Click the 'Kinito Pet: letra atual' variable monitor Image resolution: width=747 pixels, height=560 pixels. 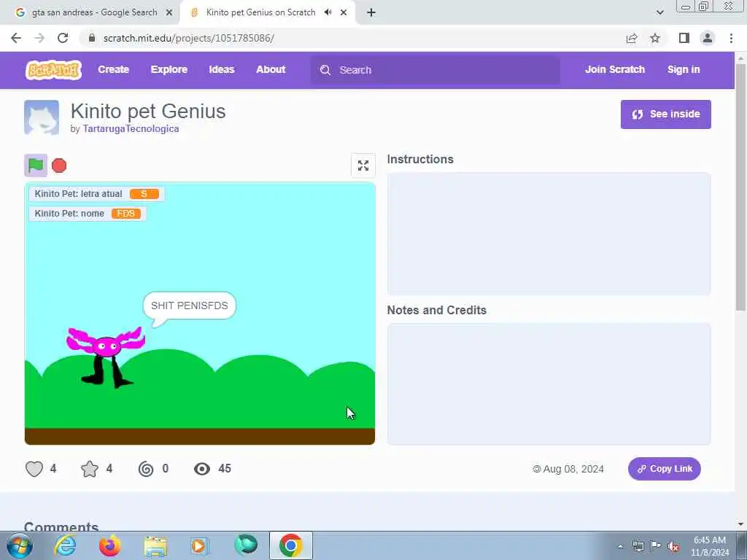(x=97, y=194)
